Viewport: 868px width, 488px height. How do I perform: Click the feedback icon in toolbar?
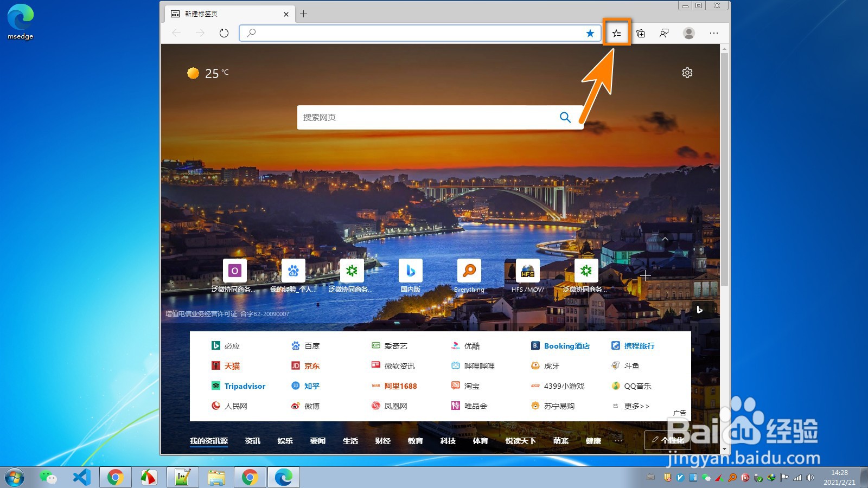click(664, 33)
